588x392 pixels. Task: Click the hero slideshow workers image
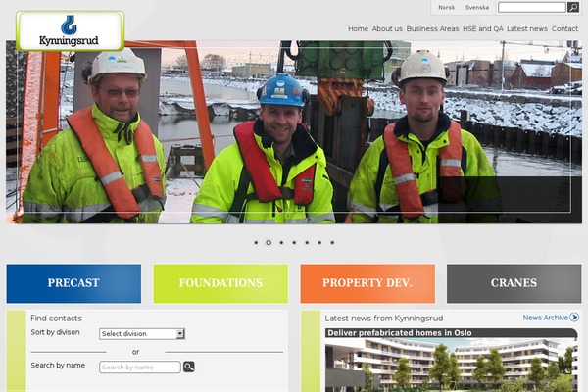(294, 132)
